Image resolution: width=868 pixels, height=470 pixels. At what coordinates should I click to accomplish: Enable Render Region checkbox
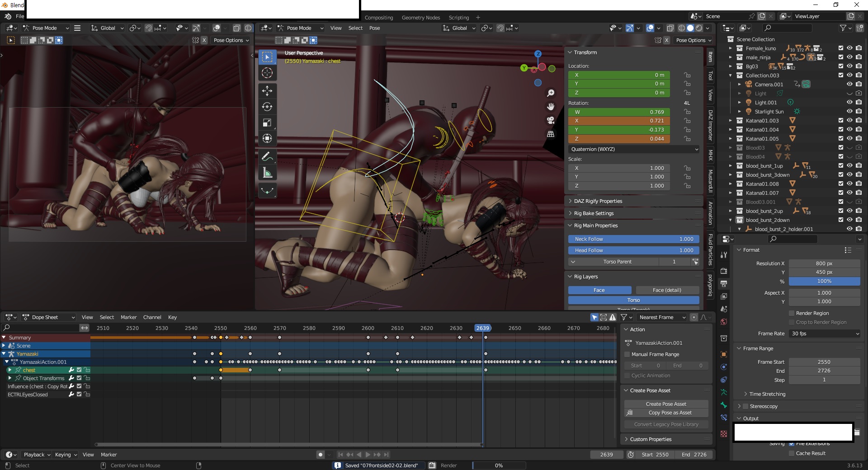click(792, 313)
